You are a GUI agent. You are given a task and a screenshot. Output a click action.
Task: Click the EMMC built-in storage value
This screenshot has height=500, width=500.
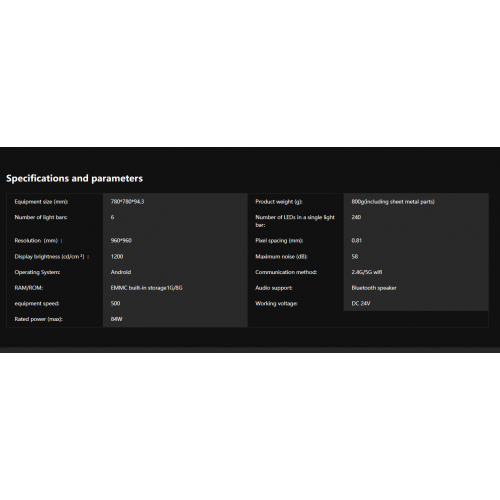[146, 288]
